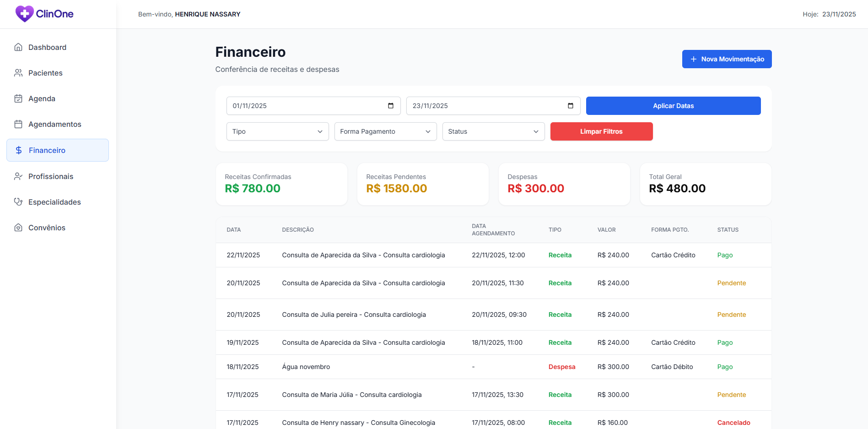Create a Nova Movimentação
This screenshot has width=868, height=429.
[x=727, y=59]
